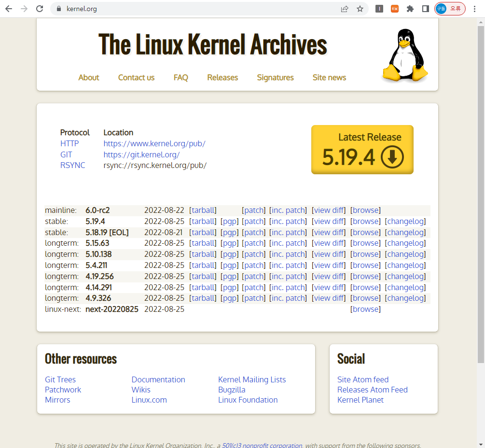Viewport: 485px width, 448px height.
Task: Go back with the browser back arrow
Action: click(9, 9)
